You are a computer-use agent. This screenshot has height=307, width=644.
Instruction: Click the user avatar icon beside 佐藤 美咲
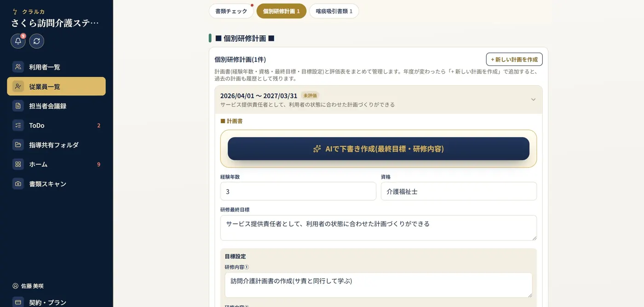[15, 286]
